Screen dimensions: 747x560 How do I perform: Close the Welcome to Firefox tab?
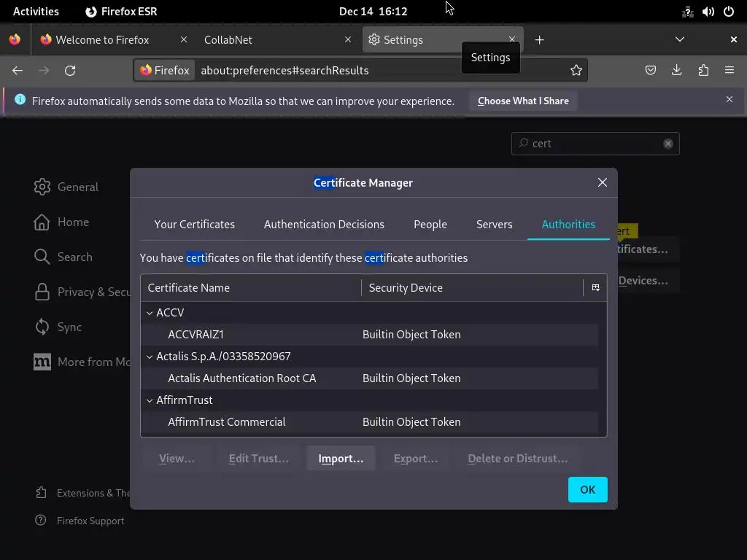(x=183, y=39)
